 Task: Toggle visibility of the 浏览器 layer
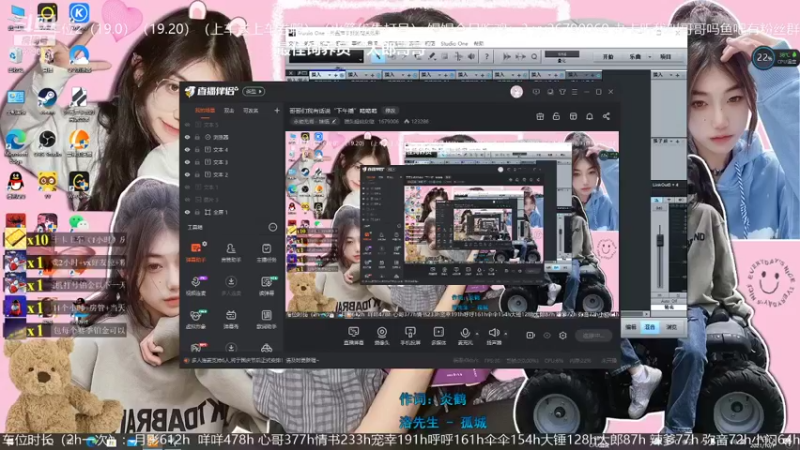pos(187,137)
